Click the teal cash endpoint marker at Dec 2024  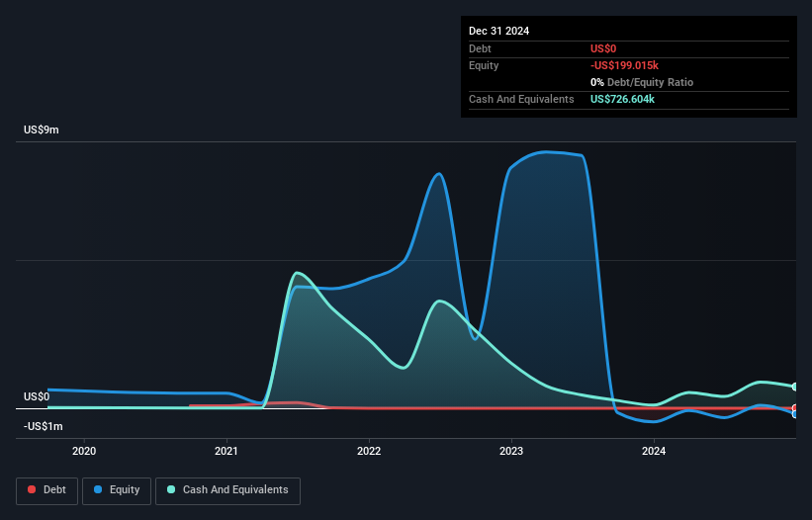click(794, 387)
